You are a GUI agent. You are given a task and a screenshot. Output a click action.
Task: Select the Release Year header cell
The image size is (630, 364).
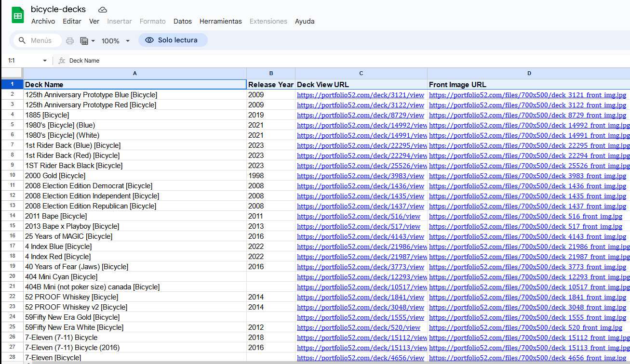coord(271,84)
